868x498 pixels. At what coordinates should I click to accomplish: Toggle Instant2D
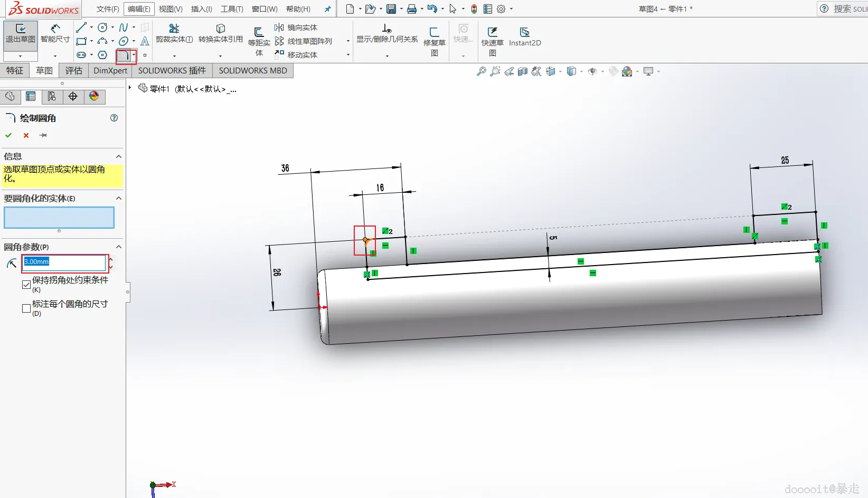pos(525,36)
